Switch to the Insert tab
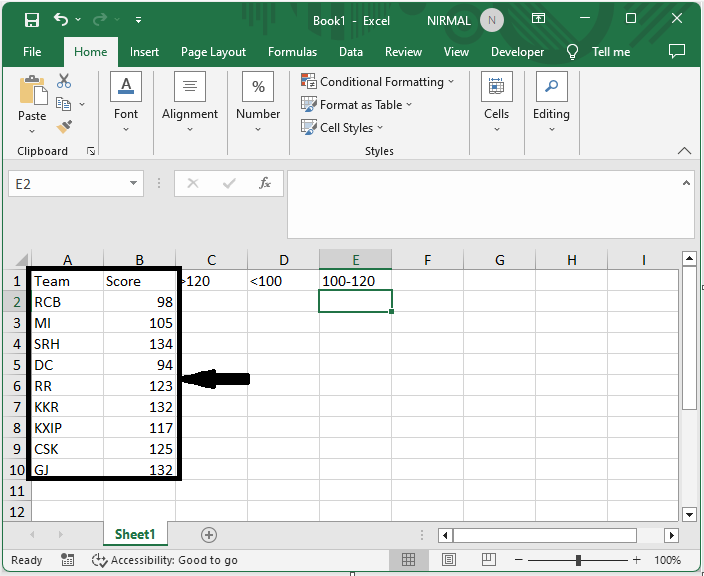Image resolution: width=704 pixels, height=576 pixels. (144, 52)
